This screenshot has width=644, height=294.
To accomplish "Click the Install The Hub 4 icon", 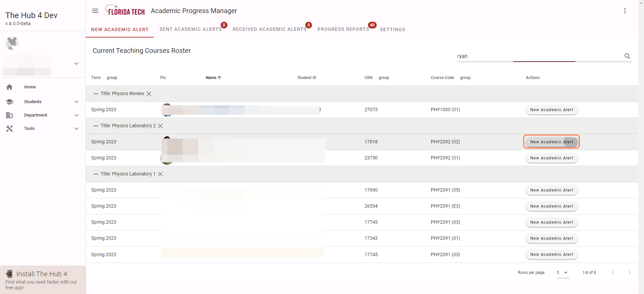I will tap(9, 274).
